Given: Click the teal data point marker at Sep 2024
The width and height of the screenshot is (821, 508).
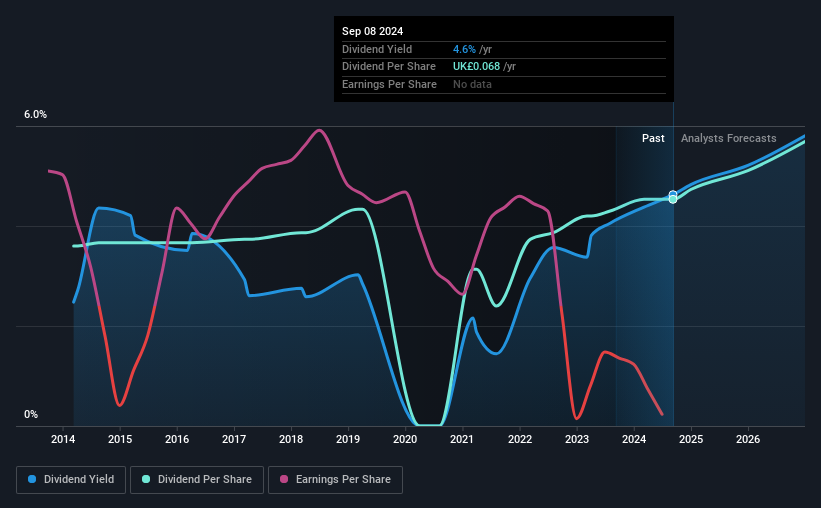Looking at the screenshot, I should pos(673,199).
